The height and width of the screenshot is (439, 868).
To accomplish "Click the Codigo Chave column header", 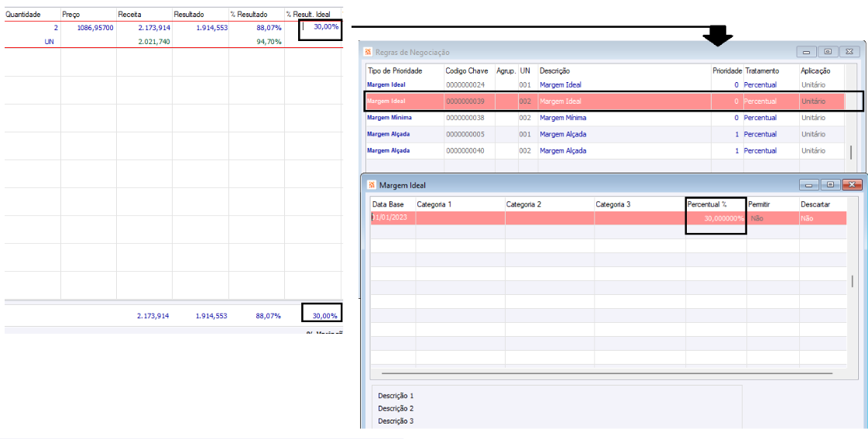I will tap(466, 71).
